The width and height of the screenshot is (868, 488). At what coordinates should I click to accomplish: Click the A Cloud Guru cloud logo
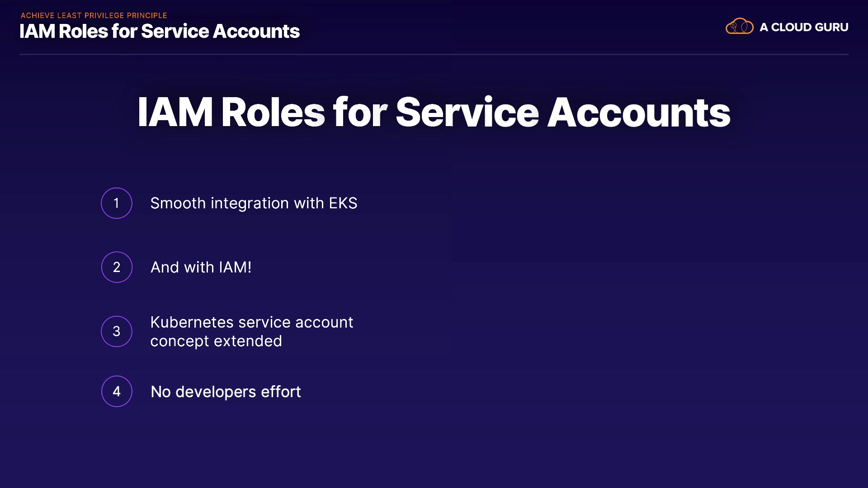[739, 27]
